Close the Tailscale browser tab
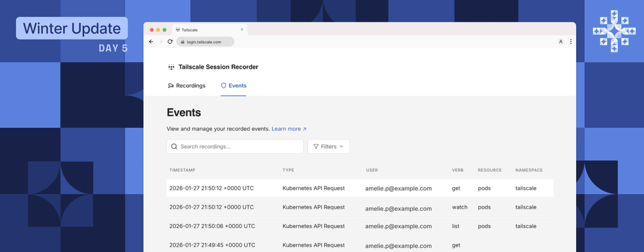644x252 pixels. pos(242,30)
